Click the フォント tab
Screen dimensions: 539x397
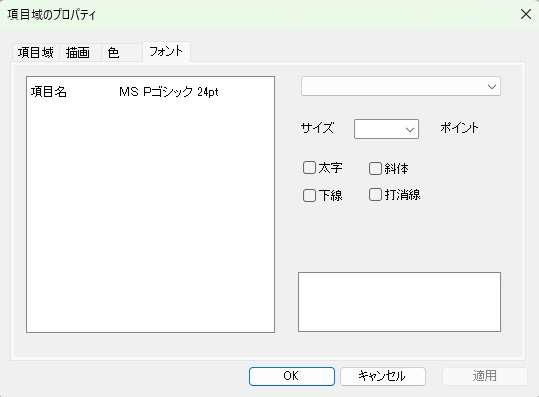[x=166, y=52]
